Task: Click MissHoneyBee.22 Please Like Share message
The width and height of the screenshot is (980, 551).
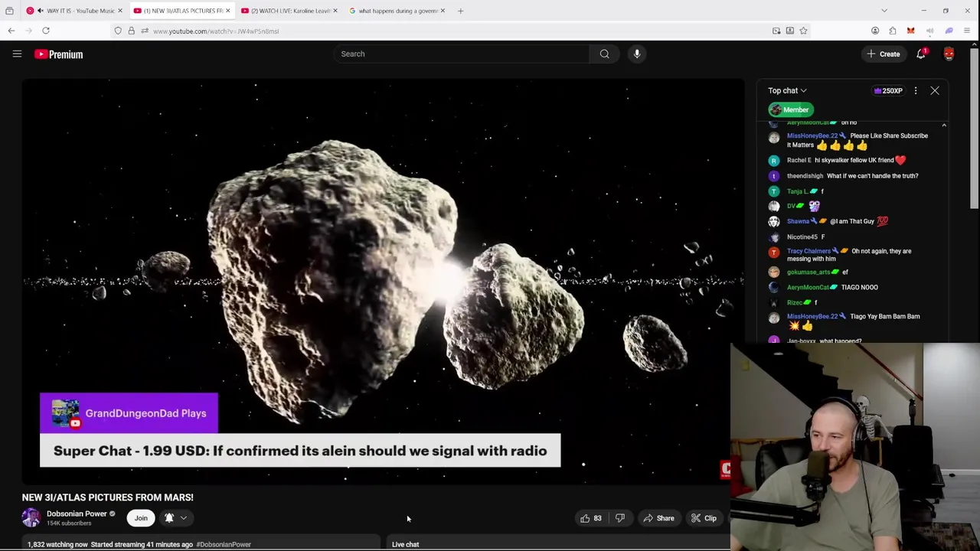Action: [857, 140]
